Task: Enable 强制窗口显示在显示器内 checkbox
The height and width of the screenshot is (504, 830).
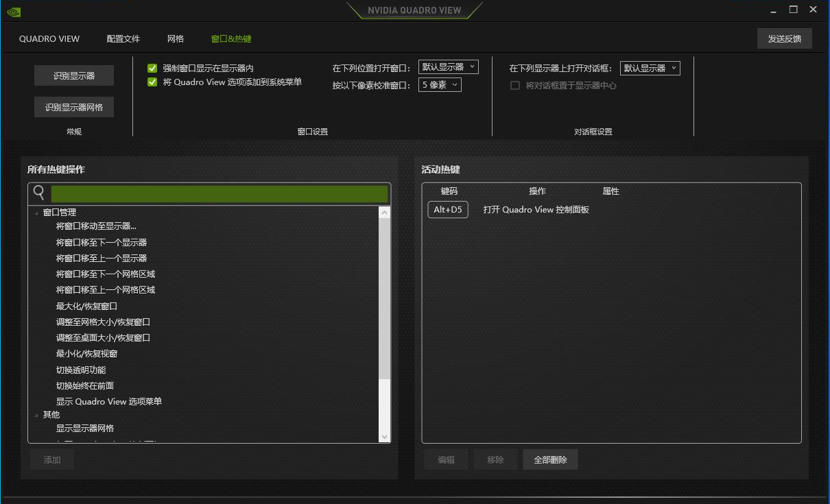Action: click(x=152, y=68)
